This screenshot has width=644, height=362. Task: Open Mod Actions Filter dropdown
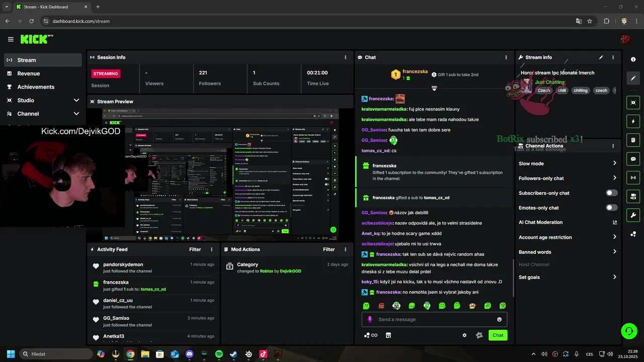[329, 249]
